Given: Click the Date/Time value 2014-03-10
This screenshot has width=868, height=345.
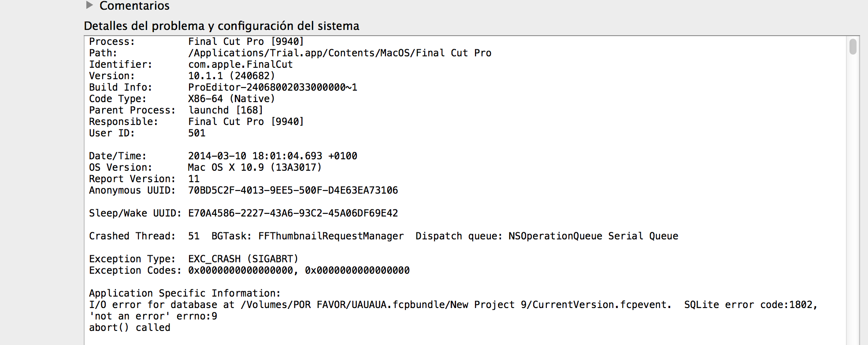Looking at the screenshot, I should tap(272, 156).
